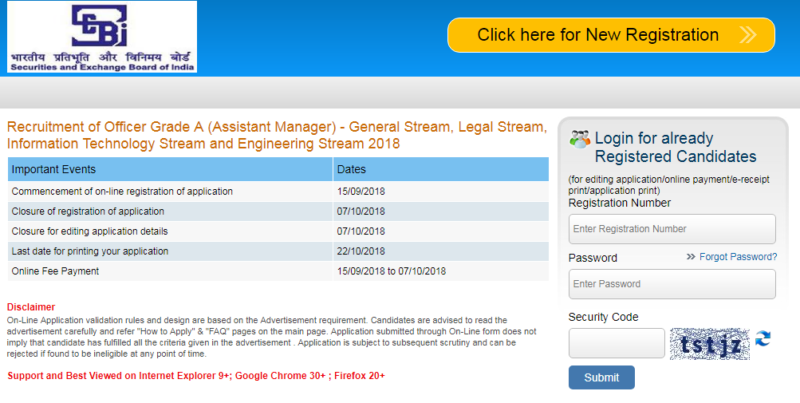Viewport: 800px width, 403px height.
Task: Focus the Enter Registration Number field
Action: coord(672,229)
